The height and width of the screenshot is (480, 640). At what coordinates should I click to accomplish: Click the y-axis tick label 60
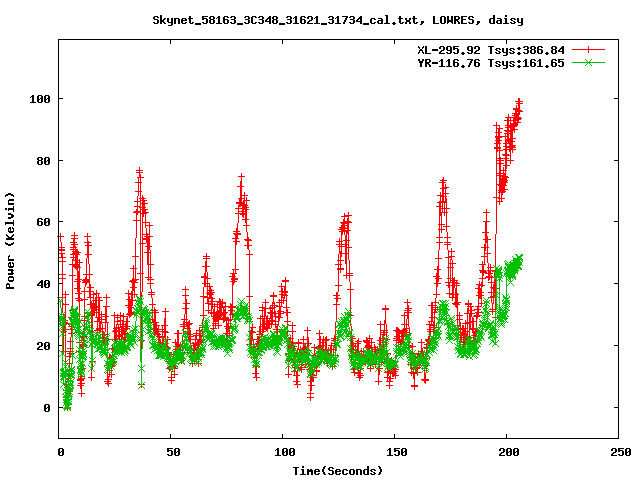[x=43, y=222]
